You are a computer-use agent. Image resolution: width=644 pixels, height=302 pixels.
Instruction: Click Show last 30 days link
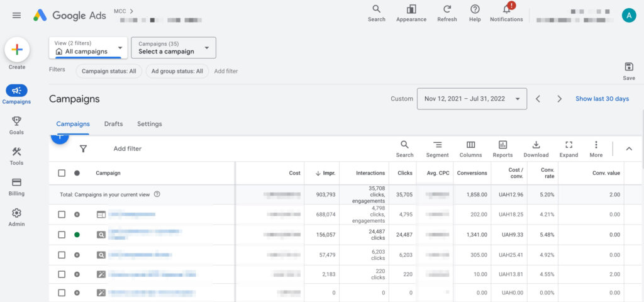tap(602, 99)
